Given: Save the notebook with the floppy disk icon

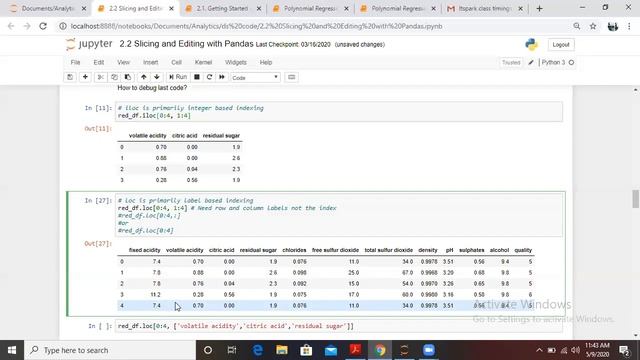Looking at the screenshot, I should pos(70,77).
